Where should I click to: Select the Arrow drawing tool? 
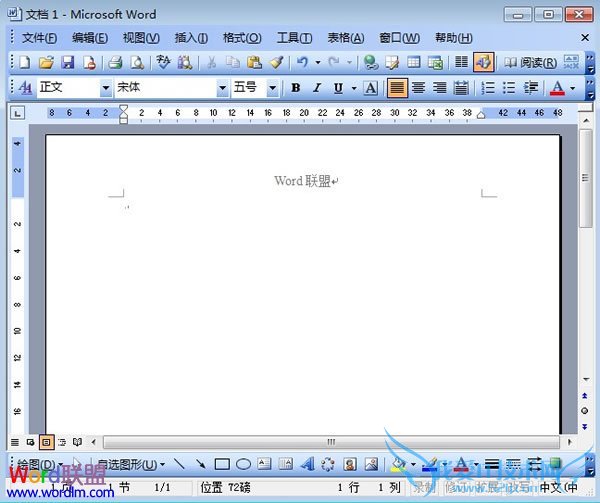click(x=201, y=464)
